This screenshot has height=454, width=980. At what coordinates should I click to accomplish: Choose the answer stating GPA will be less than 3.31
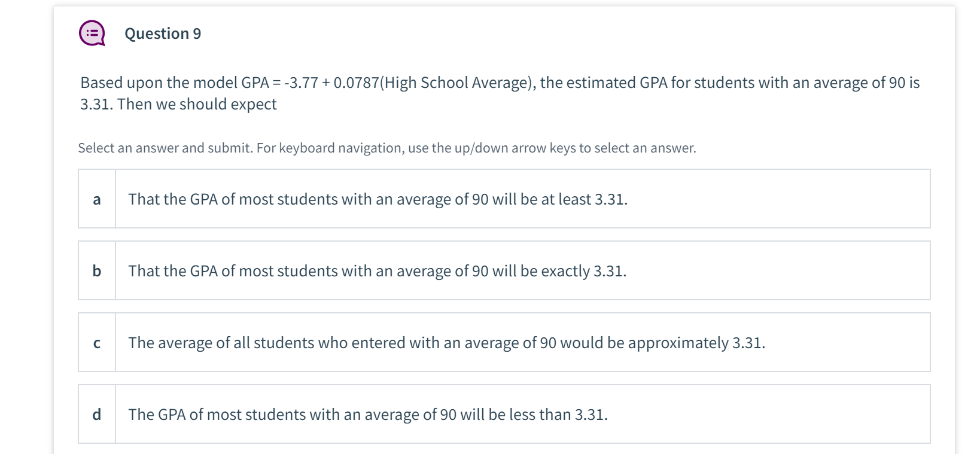368,414
